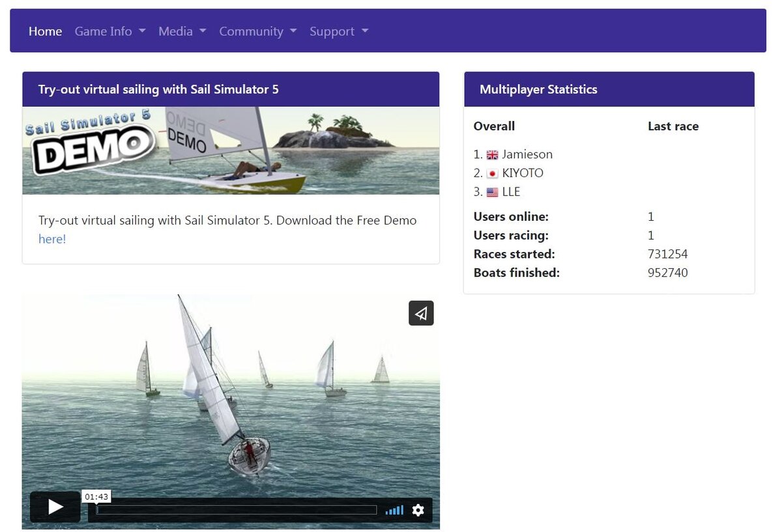Viewport: 782px width, 532px height.
Task: Click the 01:43 video time tooltip
Action: pyautogui.click(x=96, y=497)
